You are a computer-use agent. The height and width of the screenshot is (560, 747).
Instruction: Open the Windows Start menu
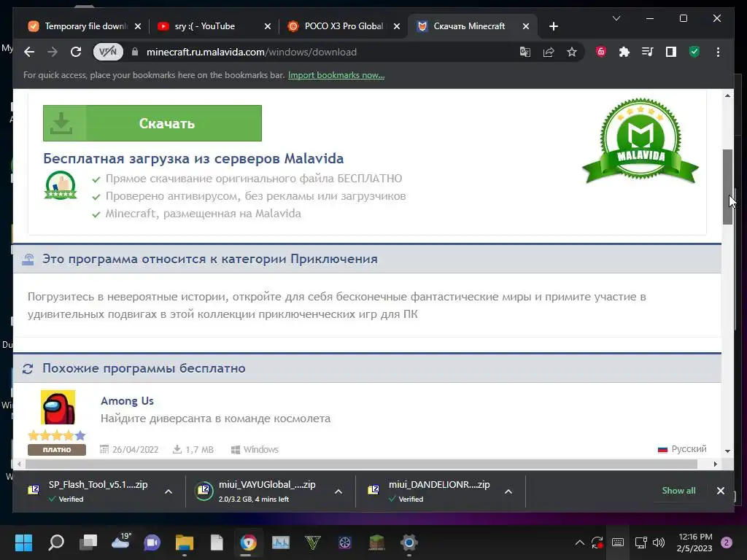[x=23, y=542]
